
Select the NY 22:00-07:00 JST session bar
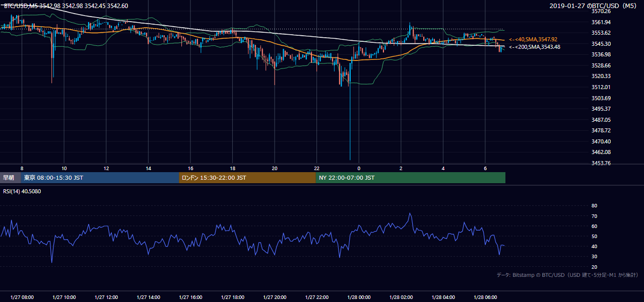[411, 178]
